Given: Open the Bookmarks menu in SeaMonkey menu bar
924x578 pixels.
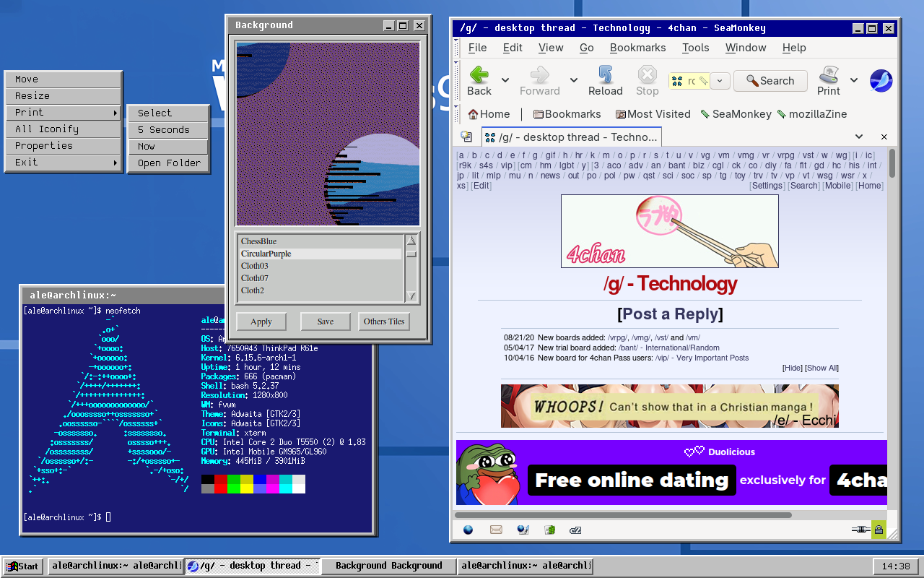Looking at the screenshot, I should [637, 48].
